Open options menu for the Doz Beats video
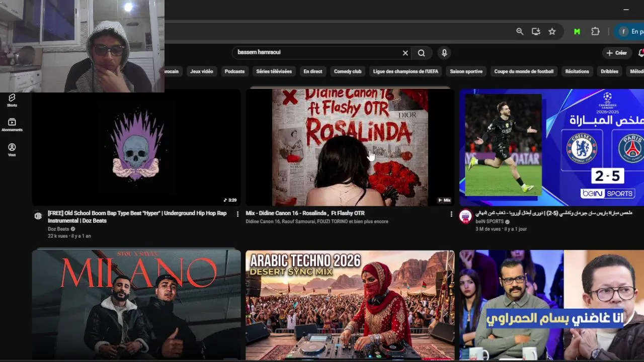Screen dimensions: 644x362 (x=237, y=214)
